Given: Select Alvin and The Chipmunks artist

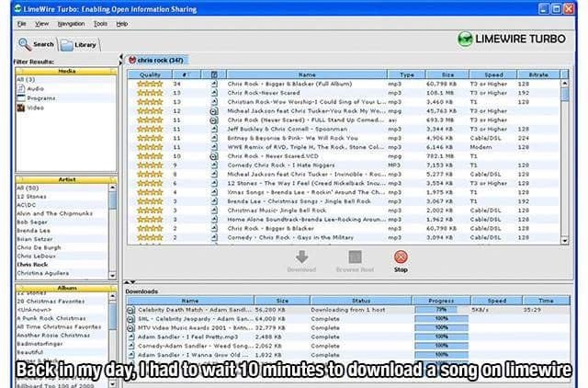Looking at the screenshot, I should (x=54, y=213).
